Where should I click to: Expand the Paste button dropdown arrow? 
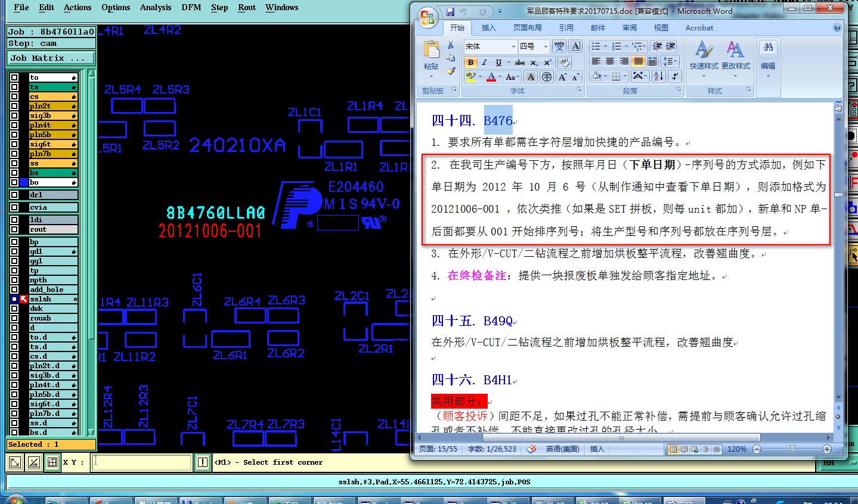pos(431,76)
